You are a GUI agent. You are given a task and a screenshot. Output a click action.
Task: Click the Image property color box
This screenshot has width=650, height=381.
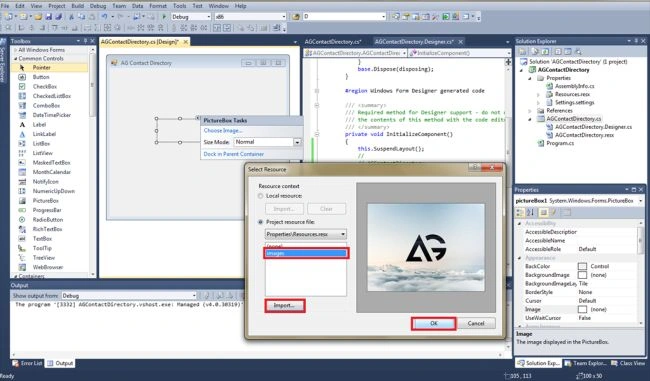582,309
